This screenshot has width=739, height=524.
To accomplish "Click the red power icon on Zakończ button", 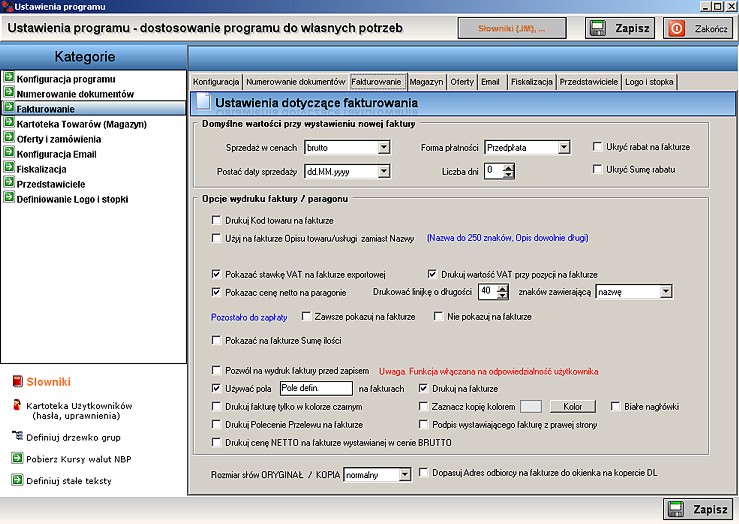I will point(676,29).
